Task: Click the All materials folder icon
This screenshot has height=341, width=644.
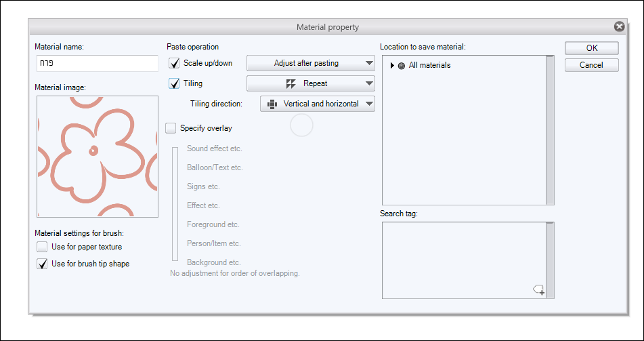Action: (402, 66)
